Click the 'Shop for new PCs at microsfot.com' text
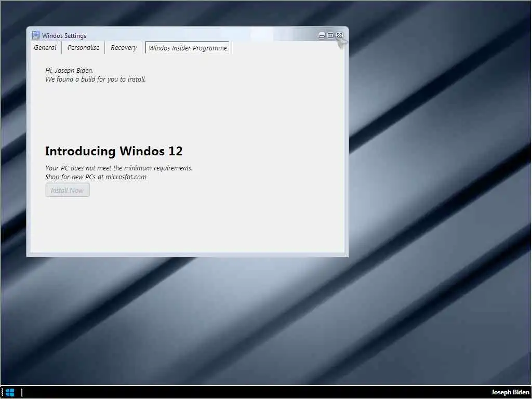532x399 pixels. click(96, 177)
